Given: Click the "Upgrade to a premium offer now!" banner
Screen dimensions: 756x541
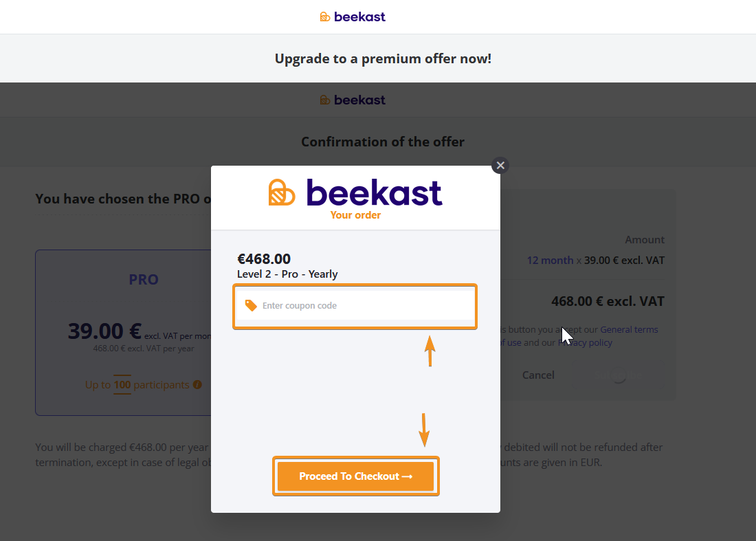Looking at the screenshot, I should click(x=383, y=58).
